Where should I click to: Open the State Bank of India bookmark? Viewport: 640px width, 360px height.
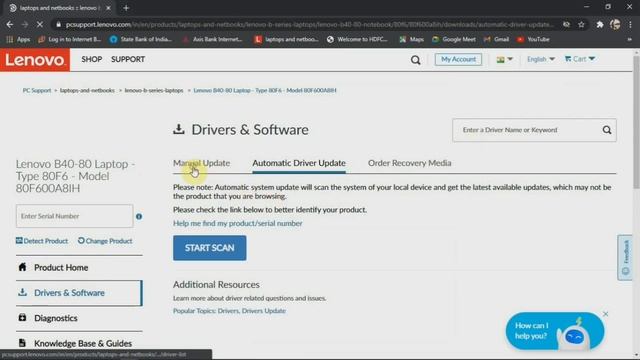[x=141, y=39]
